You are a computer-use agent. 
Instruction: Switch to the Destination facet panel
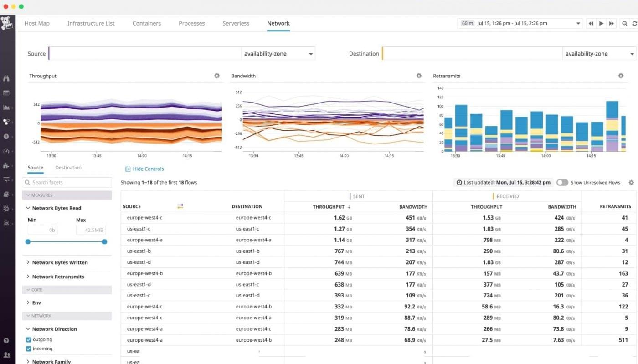tap(68, 167)
